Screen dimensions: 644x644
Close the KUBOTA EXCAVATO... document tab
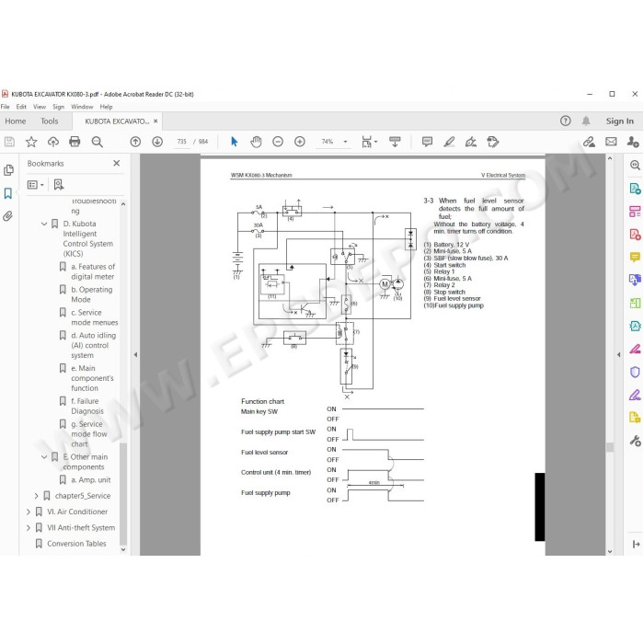click(155, 121)
